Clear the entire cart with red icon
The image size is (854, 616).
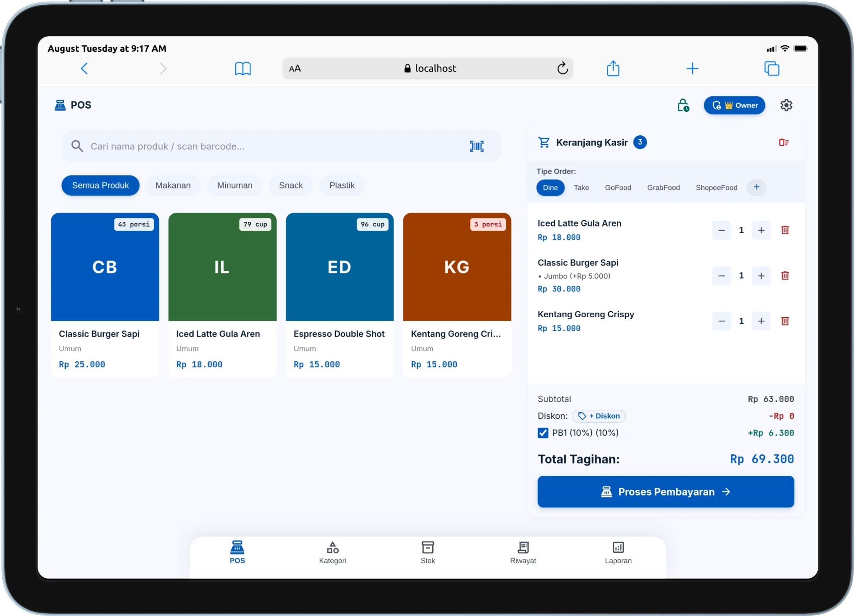point(783,143)
